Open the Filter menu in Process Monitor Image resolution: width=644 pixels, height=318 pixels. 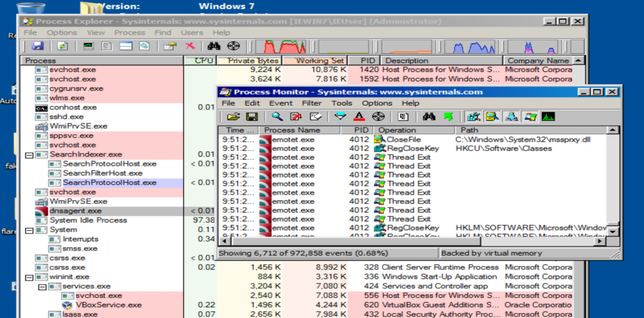tap(311, 103)
